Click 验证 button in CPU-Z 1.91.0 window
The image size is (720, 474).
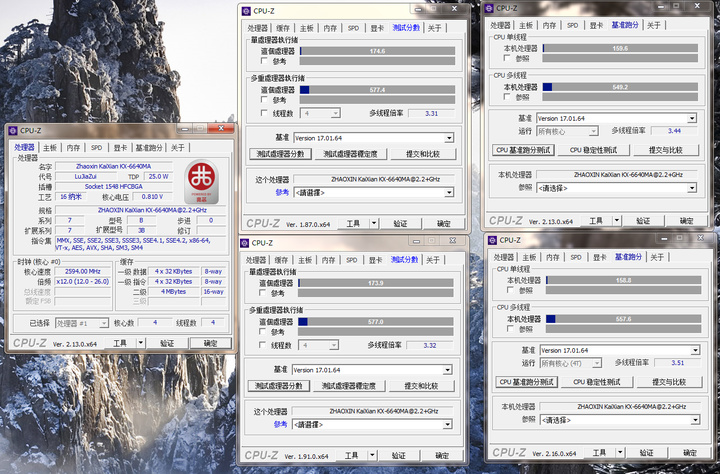[399, 456]
